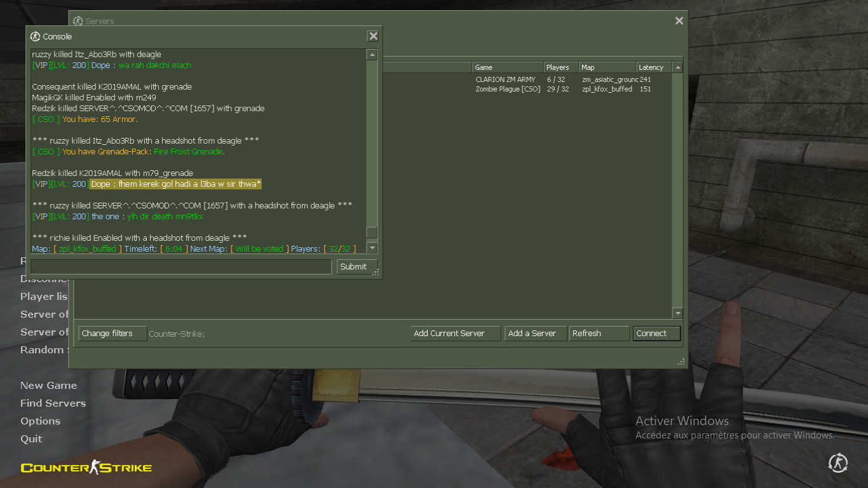Click the Counter-Strike emblem icon at bottom right
Image resolution: width=868 pixels, height=488 pixels.
(x=837, y=463)
